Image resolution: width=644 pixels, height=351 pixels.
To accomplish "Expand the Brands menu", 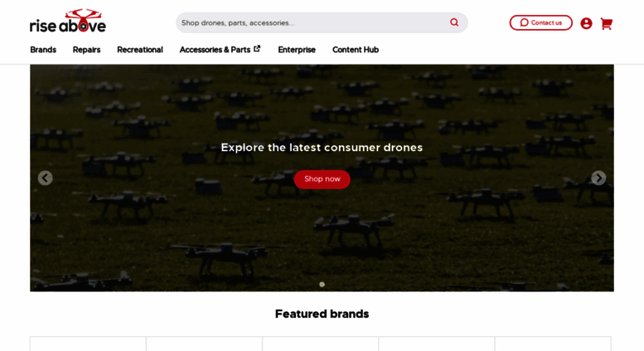I will (x=43, y=50).
